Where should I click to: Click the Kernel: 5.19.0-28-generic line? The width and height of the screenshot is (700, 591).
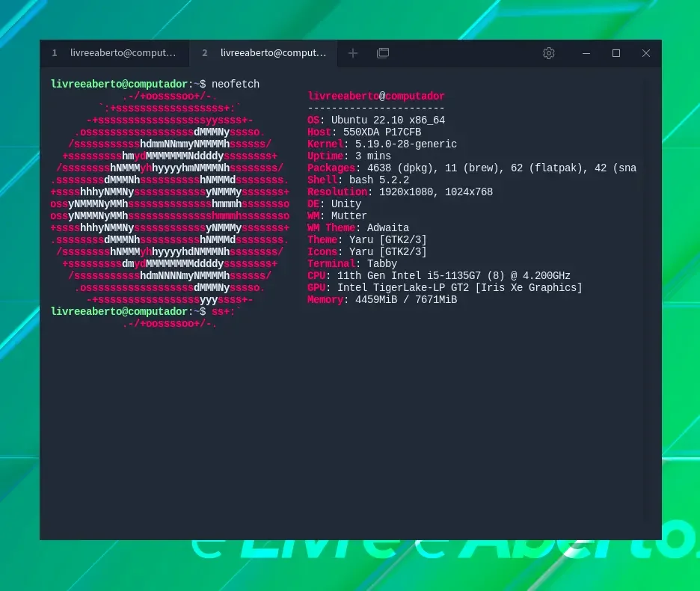(381, 144)
